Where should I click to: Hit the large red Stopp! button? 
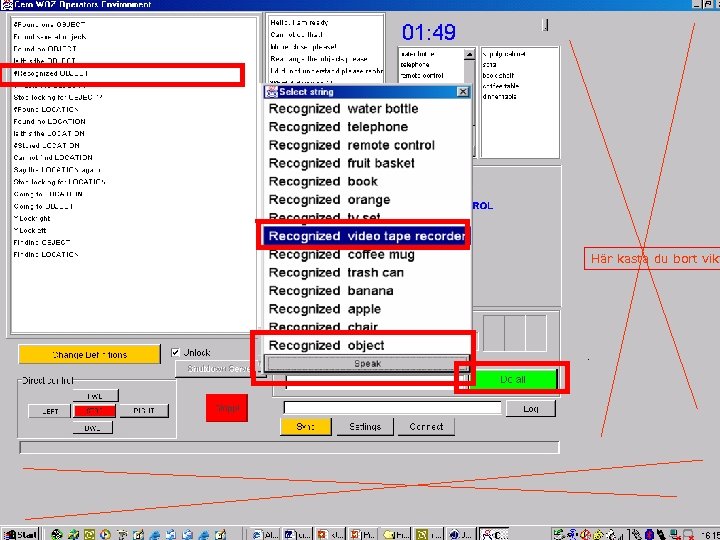(227, 408)
